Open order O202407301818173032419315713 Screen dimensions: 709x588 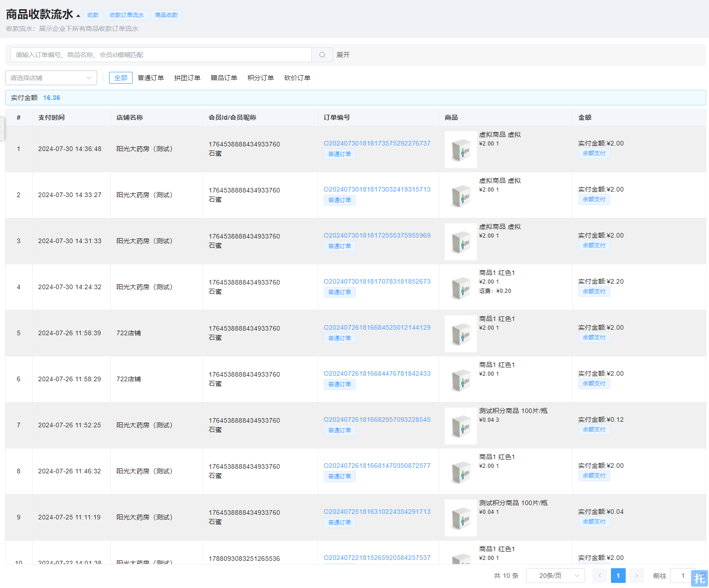tap(377, 189)
